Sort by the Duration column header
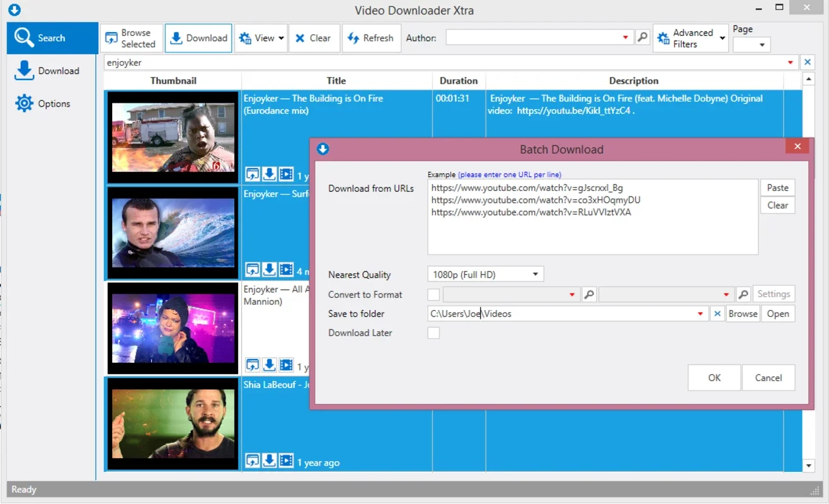 pyautogui.click(x=459, y=81)
